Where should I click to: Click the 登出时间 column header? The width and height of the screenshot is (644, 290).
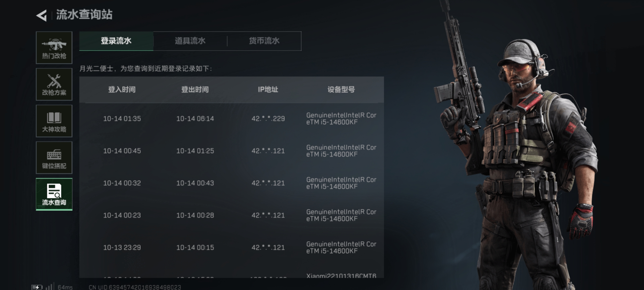195,89
